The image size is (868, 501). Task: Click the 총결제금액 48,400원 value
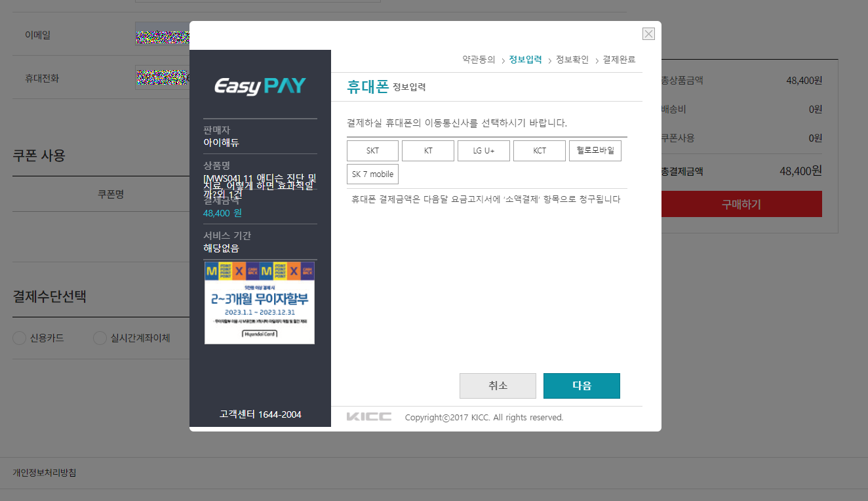(x=800, y=171)
